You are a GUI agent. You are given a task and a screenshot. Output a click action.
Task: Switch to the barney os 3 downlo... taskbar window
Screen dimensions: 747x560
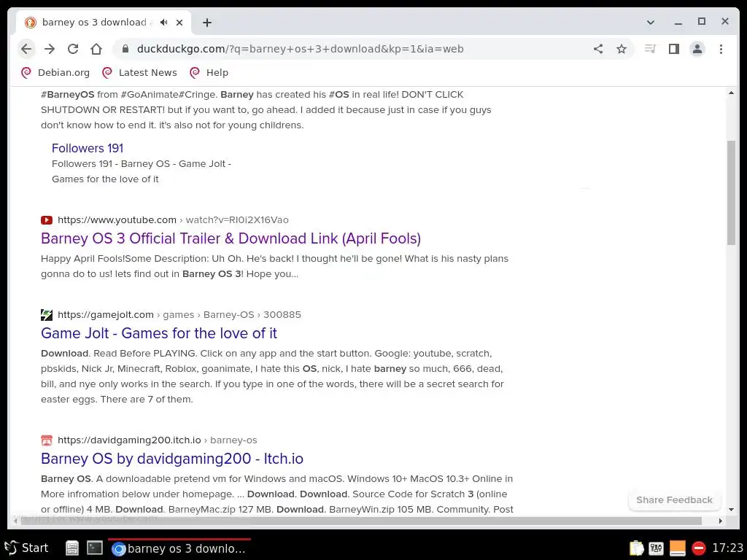pos(179,548)
